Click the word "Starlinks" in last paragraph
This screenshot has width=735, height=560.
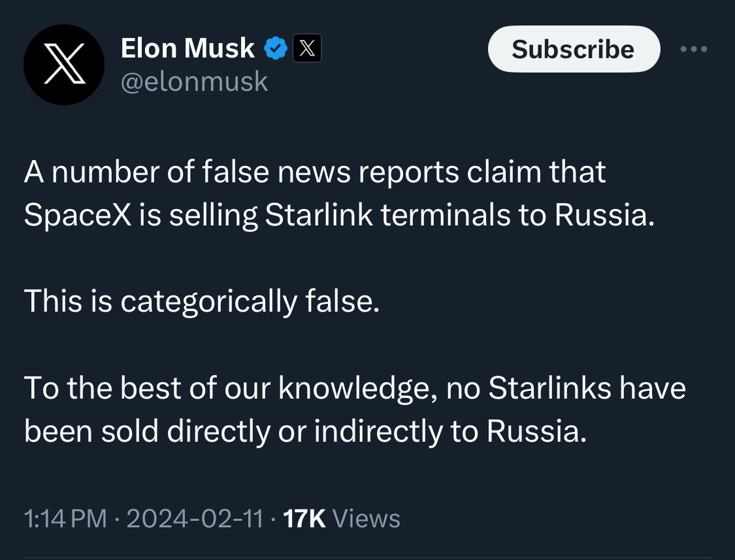550,388
